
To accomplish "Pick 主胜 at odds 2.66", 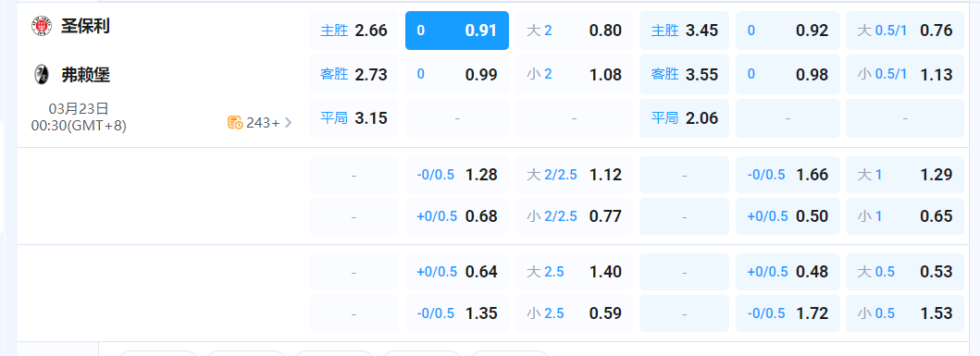I will 354,31.
